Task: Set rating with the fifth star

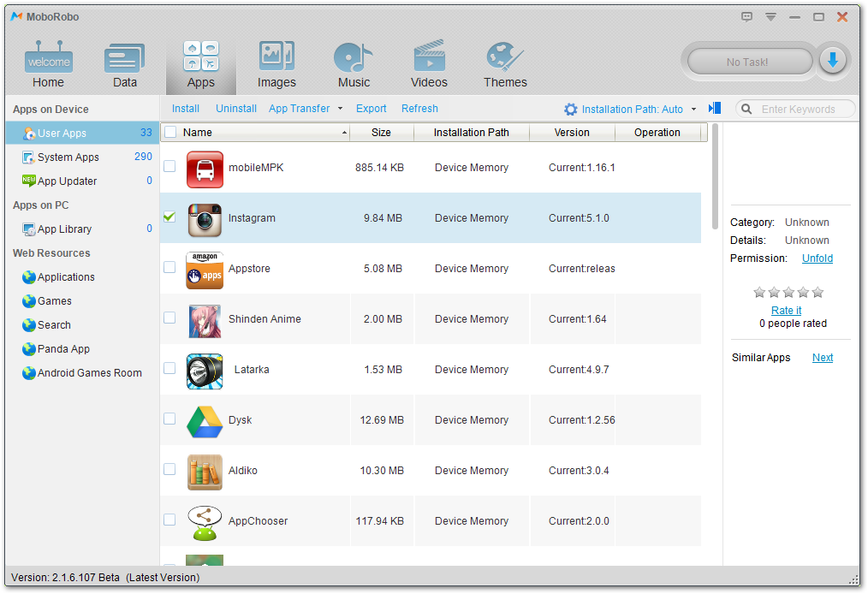Action: point(817,293)
